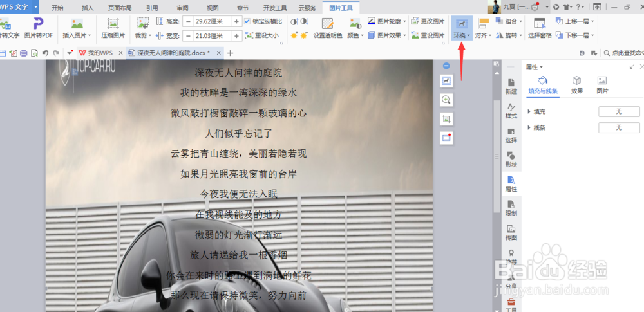Open the 插入图片 dropdown
This screenshot has width=644, height=312.
coord(77,36)
